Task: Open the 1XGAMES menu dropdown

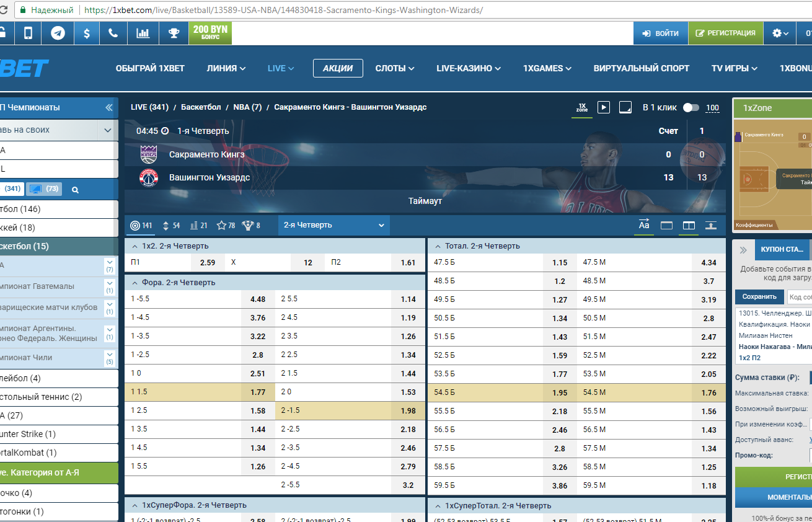Action: 547,68
